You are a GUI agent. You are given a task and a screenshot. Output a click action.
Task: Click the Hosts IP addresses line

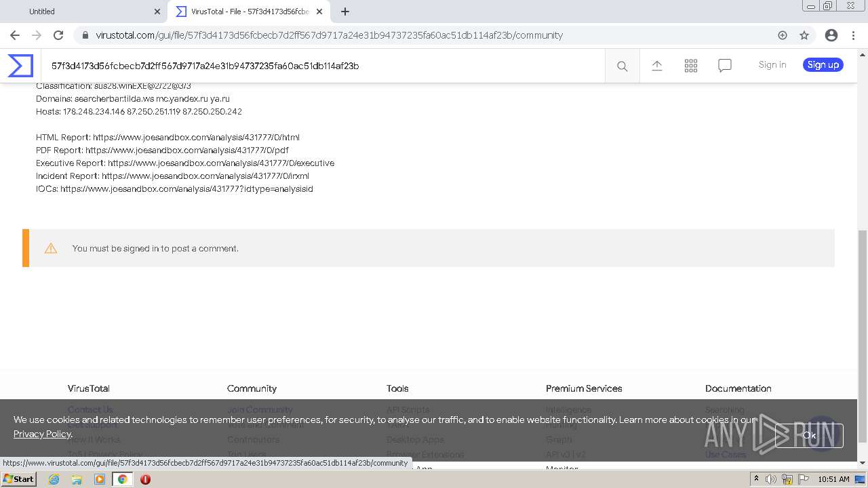coord(139,111)
